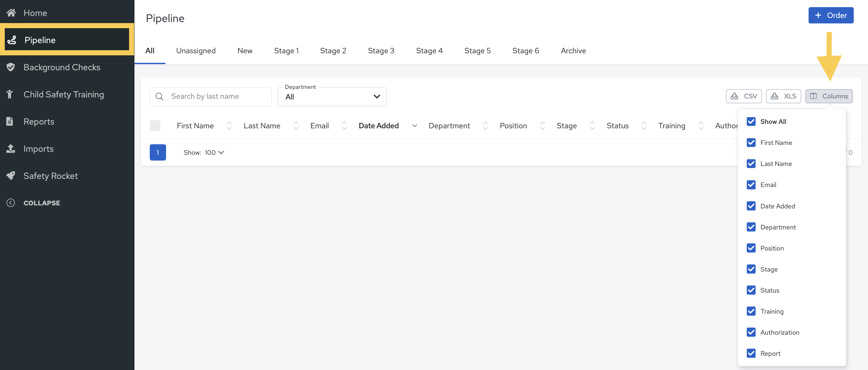Sort by Last Name using its arrows
Screen dimensions: 868x370
[x=296, y=126]
